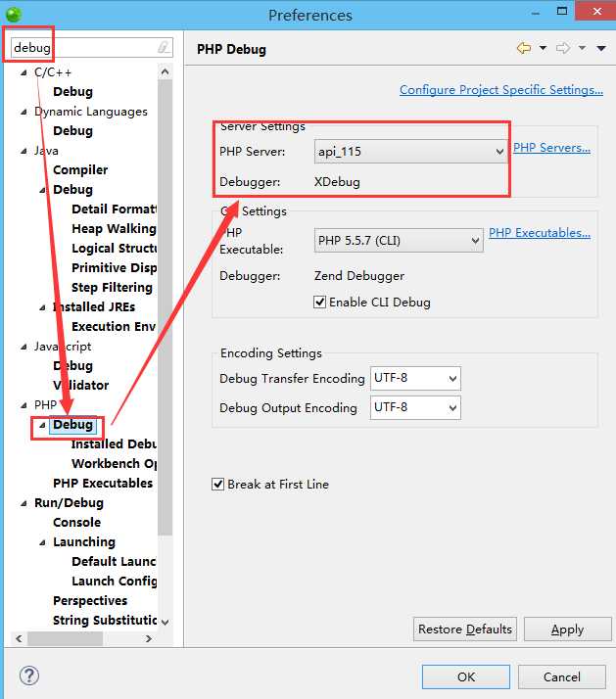Open the PHP Server api_115 dropdown
The image size is (616, 699).
[410, 152]
